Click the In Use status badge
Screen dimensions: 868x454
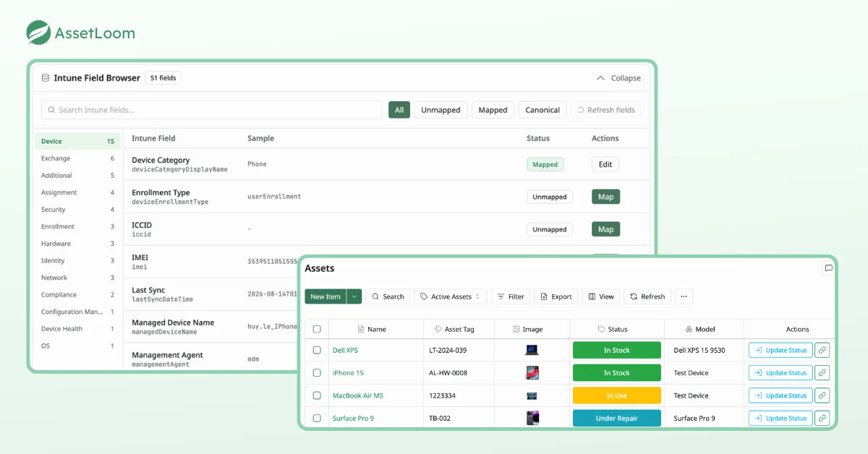617,395
